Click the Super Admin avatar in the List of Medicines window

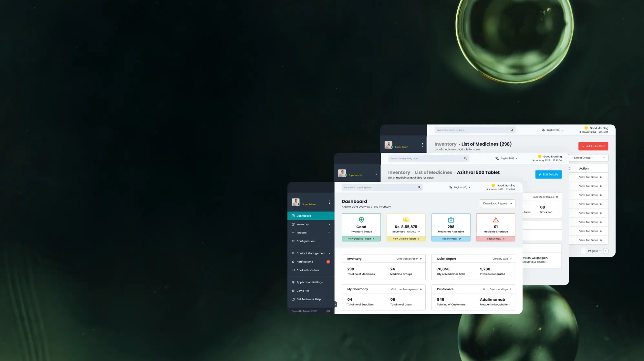[x=388, y=145]
